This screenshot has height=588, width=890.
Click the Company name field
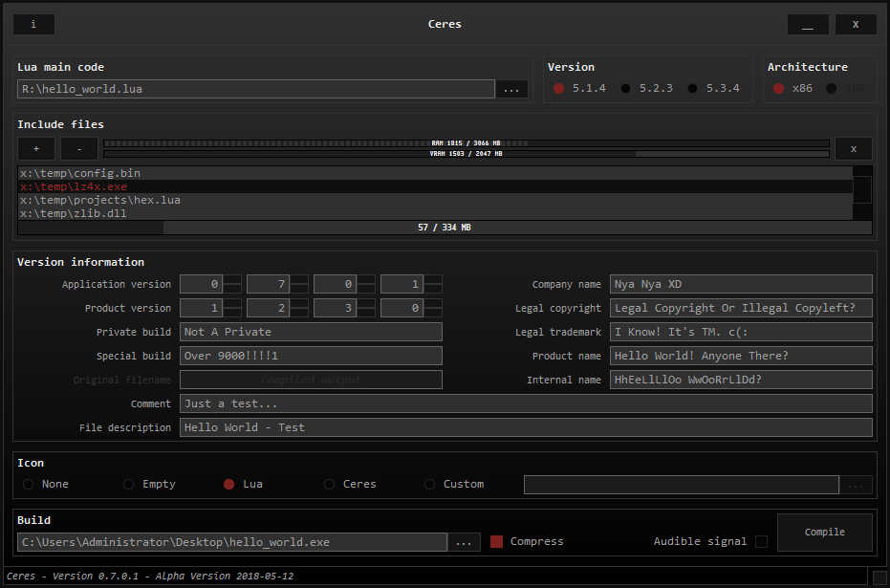click(741, 284)
